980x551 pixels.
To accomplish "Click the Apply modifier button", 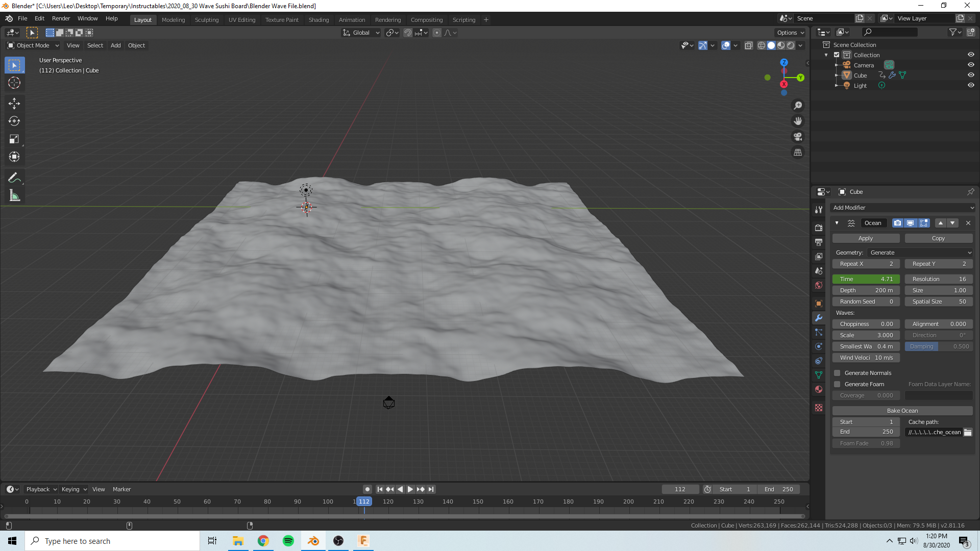I will pos(866,238).
